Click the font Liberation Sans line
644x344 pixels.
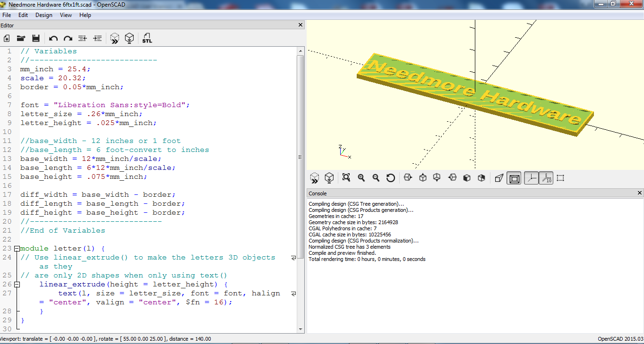tap(105, 105)
